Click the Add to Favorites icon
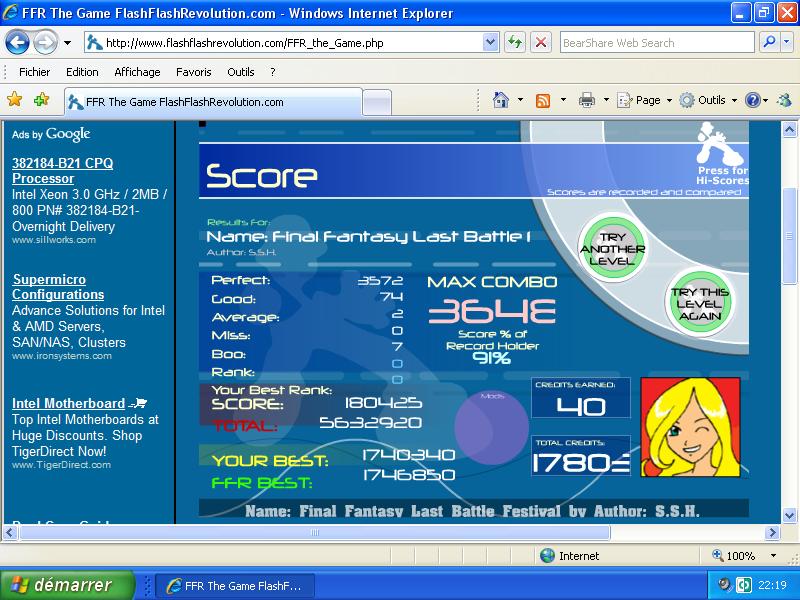The image size is (800, 600). click(41, 99)
